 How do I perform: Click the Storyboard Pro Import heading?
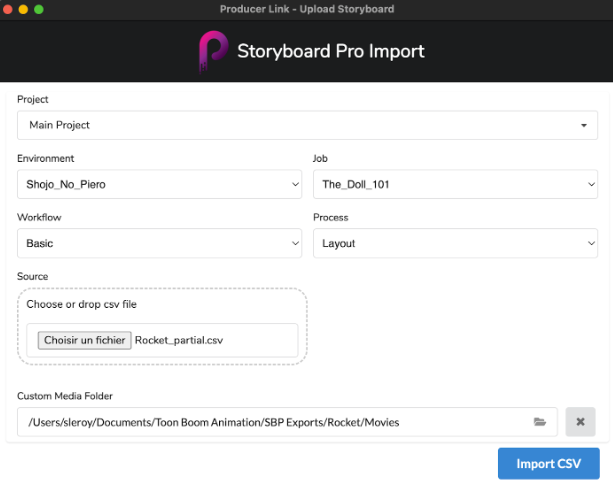pos(331,51)
